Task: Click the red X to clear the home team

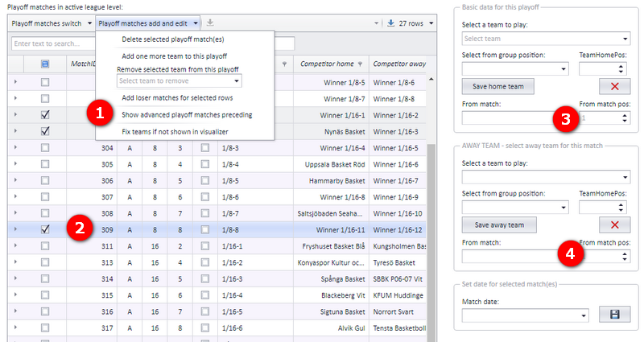Action: coord(614,86)
